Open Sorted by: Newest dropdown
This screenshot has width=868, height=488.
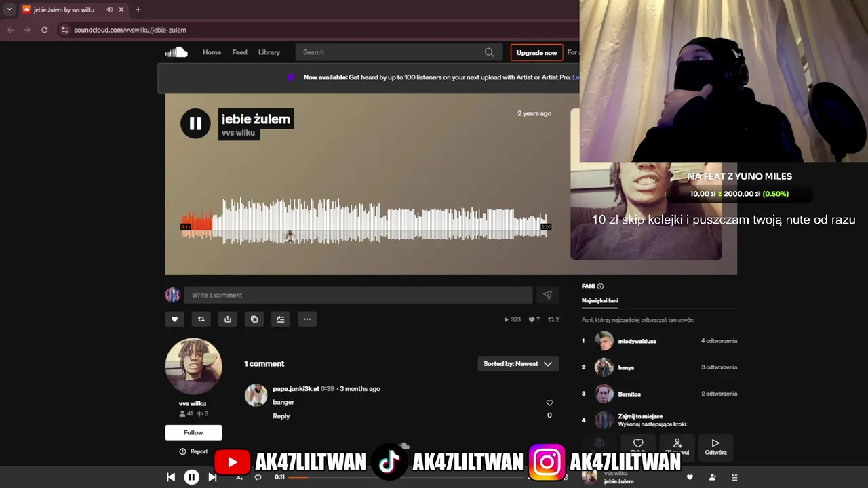[x=518, y=364]
